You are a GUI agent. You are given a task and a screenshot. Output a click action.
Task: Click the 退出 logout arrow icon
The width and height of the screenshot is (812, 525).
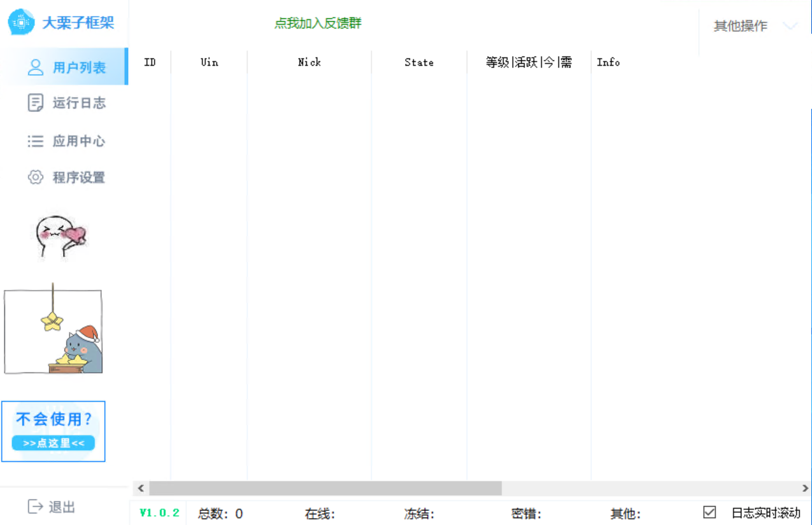(x=35, y=507)
